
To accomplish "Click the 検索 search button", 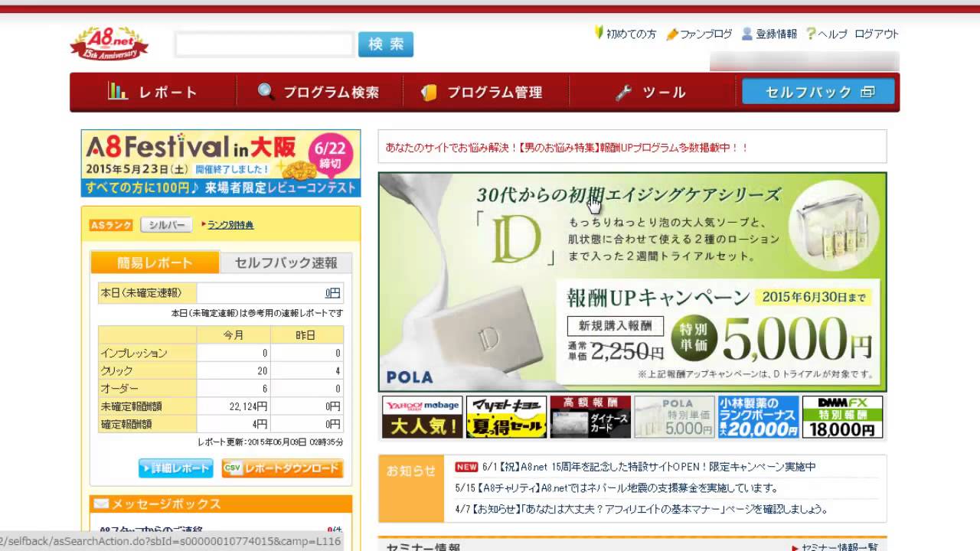I will click(x=386, y=44).
